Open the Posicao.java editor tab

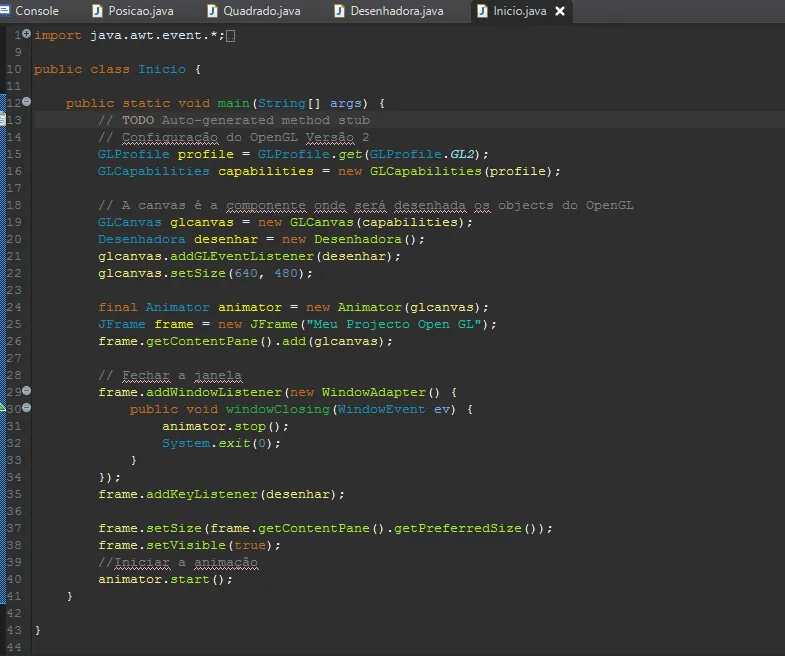tap(140, 11)
